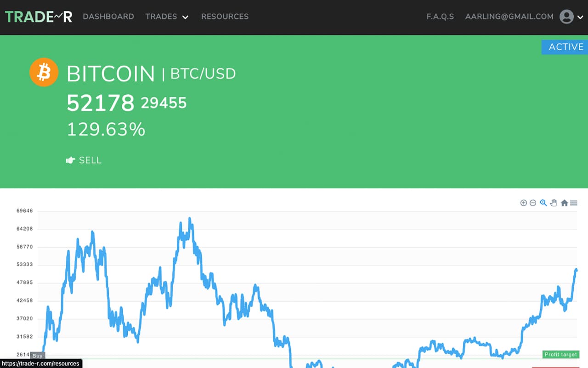Viewport: 588px width, 368px height.
Task: Open the Resources nav item
Action: coord(225,17)
